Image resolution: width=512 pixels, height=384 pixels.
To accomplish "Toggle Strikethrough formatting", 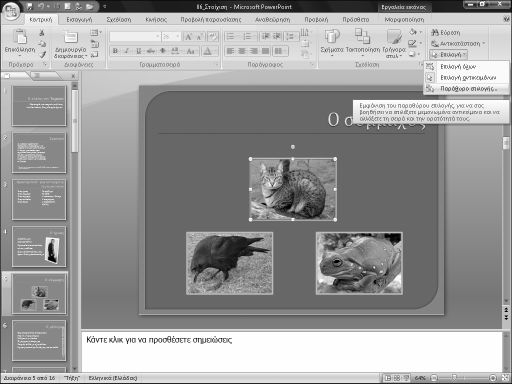I will 151,51.
